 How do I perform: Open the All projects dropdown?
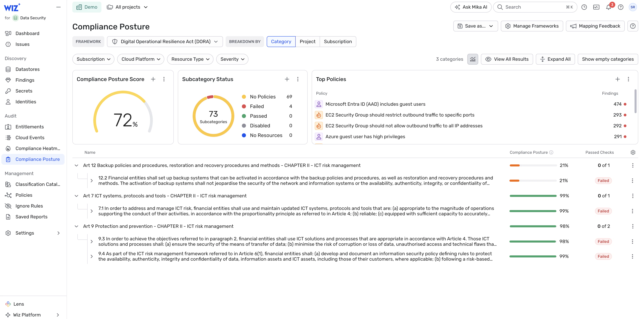coord(127,7)
